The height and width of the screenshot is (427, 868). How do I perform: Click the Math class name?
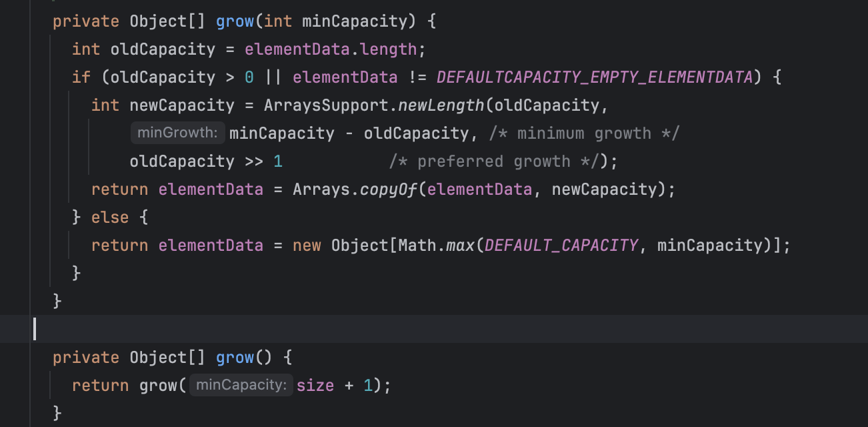pos(417,246)
